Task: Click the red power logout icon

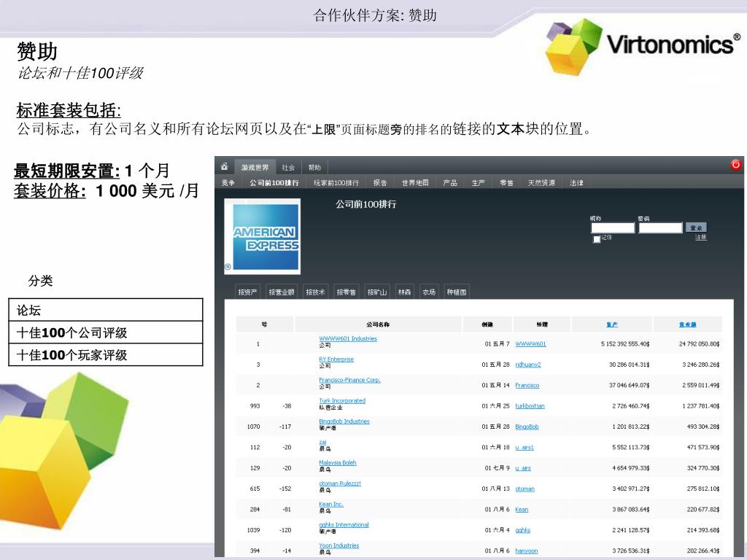Action: [735, 165]
